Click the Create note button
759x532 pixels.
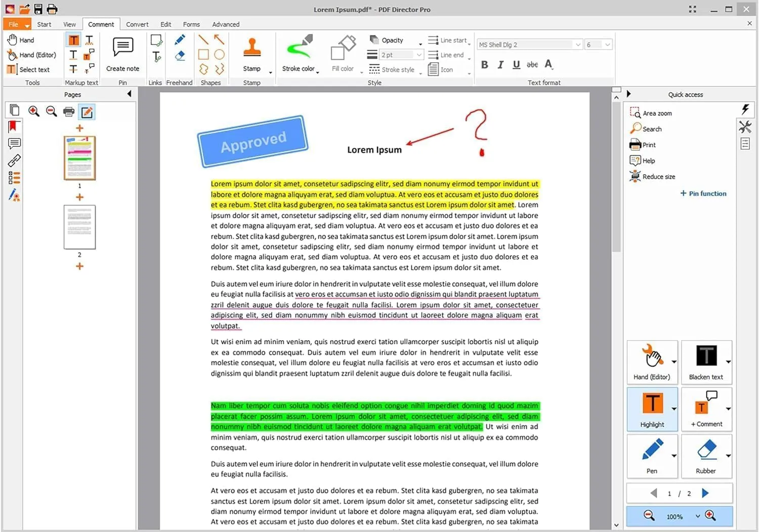click(x=122, y=51)
